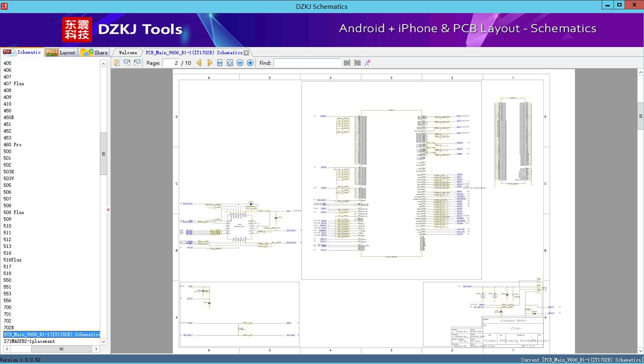Screen dimensions: 644x364
Task: Select the 551 list item
Action: (x=8, y=287)
